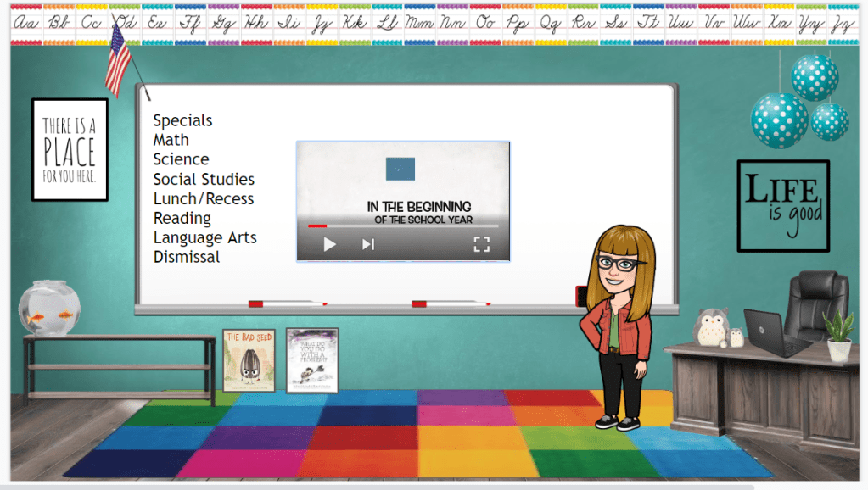868x490 pixels.
Task: Open the Reading schedule item
Action: click(x=182, y=218)
